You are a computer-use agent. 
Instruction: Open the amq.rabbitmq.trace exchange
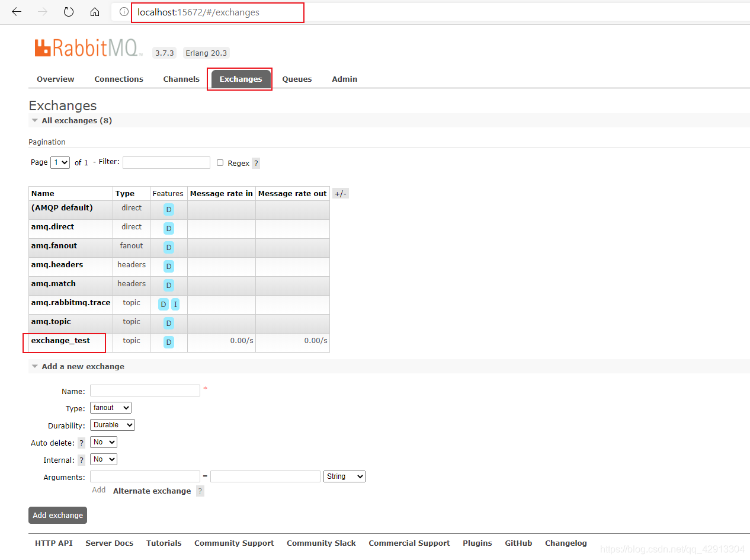70,303
